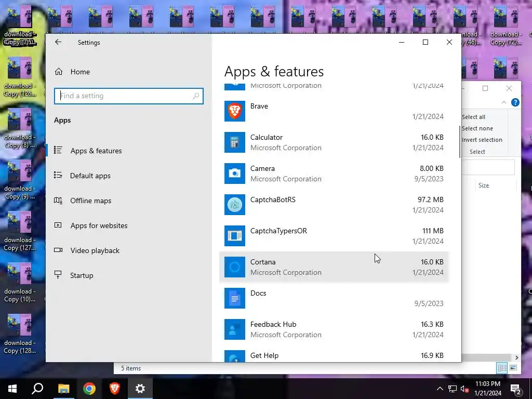
Task: Open Video playback settings
Action: point(95,250)
